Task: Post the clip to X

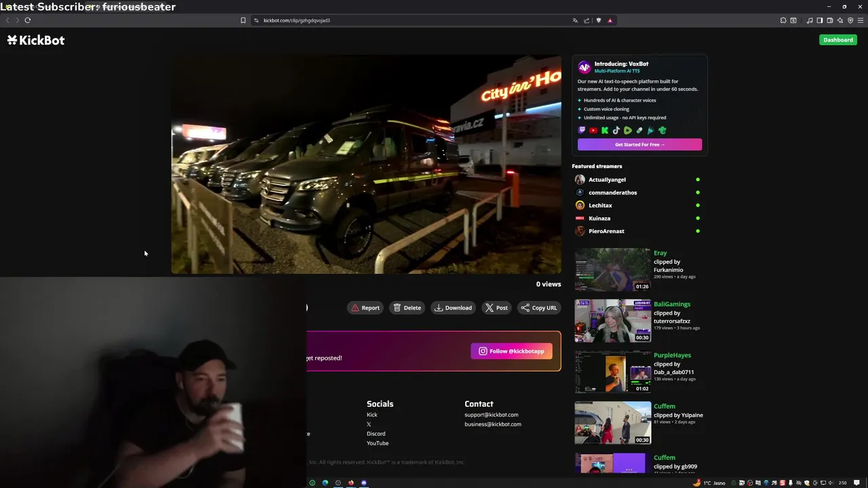Action: point(496,308)
